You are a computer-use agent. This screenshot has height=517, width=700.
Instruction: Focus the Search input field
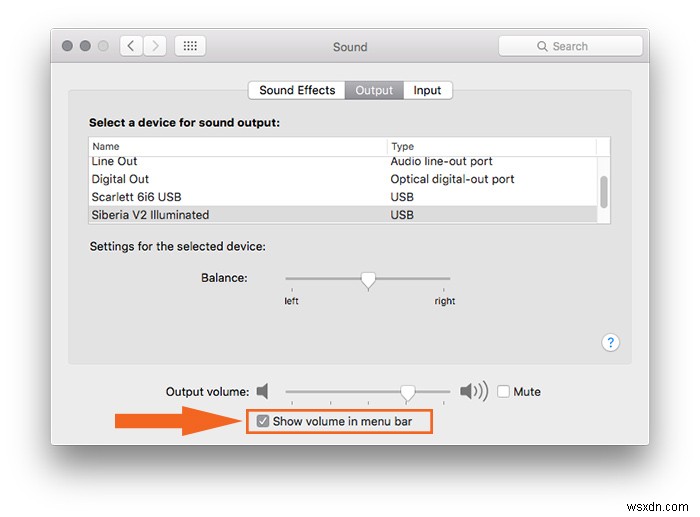click(x=571, y=46)
